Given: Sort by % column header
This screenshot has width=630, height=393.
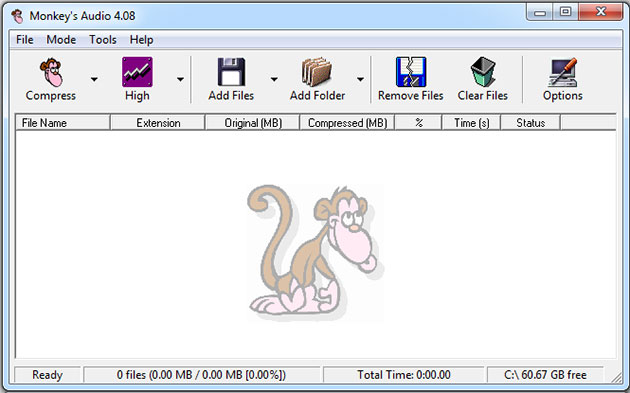Looking at the screenshot, I should click(418, 123).
